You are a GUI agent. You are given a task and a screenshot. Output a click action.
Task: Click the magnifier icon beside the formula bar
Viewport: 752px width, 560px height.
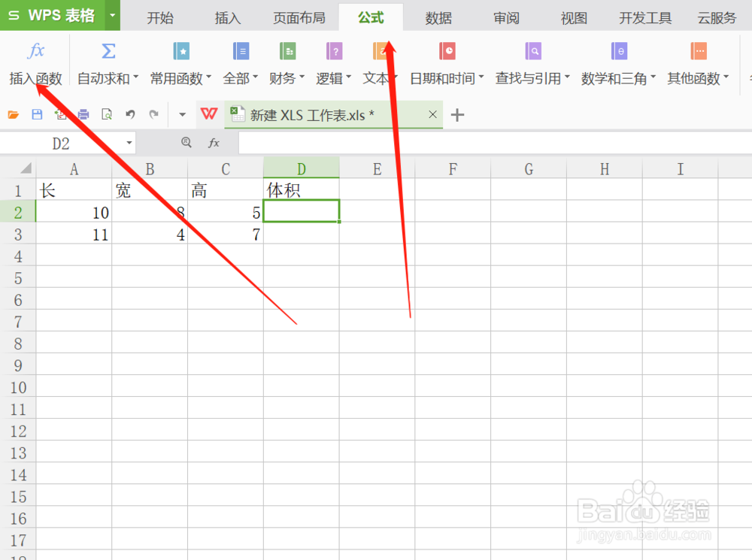pyautogui.click(x=186, y=142)
